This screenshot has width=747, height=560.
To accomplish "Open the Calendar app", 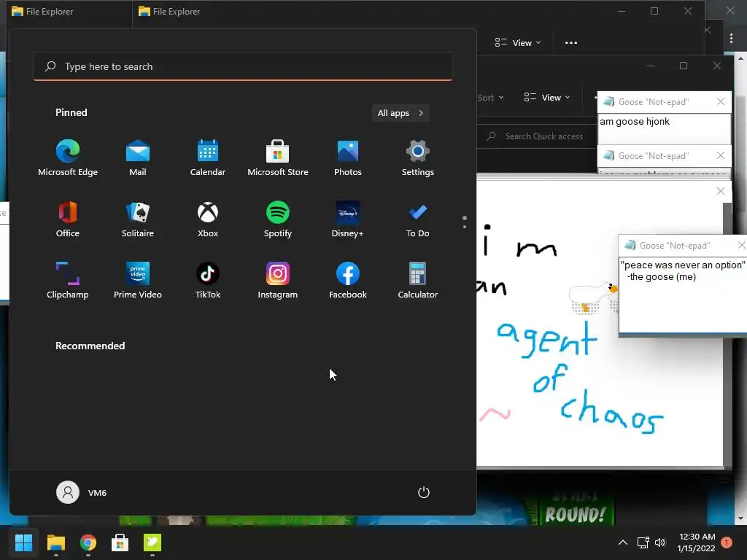I will (x=208, y=158).
